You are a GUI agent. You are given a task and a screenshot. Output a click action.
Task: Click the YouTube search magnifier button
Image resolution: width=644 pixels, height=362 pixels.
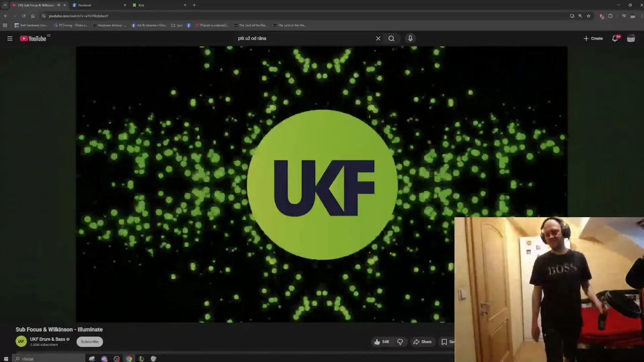[391, 38]
